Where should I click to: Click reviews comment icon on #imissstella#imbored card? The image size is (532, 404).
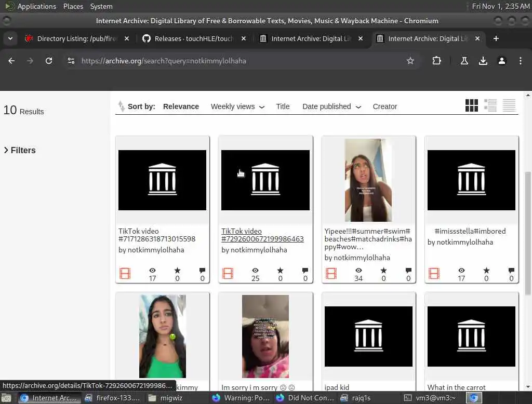tap(511, 270)
